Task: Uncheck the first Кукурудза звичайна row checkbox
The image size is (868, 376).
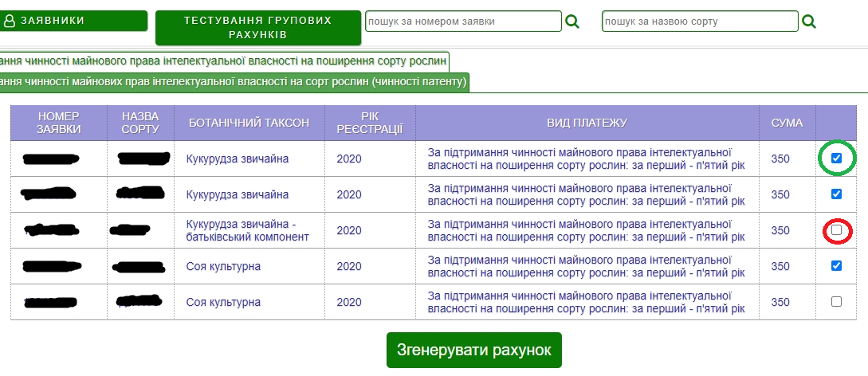Action: point(836,159)
